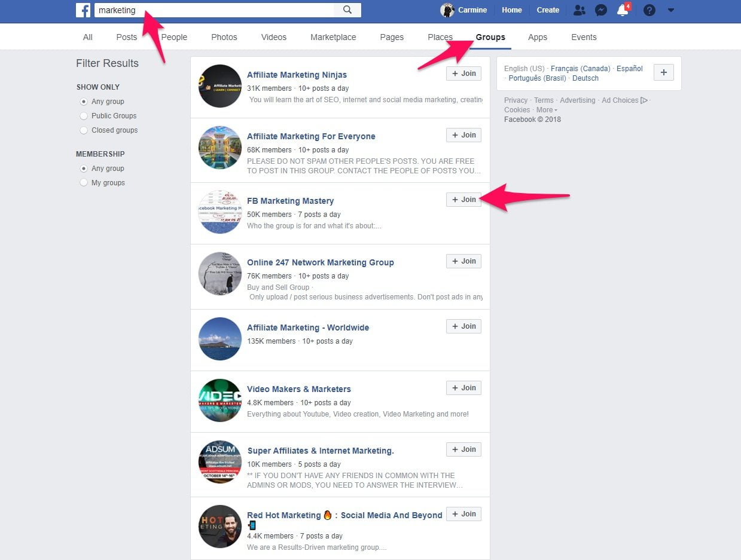
Task: Open the Ad Choices footer link
Action: coord(624,100)
